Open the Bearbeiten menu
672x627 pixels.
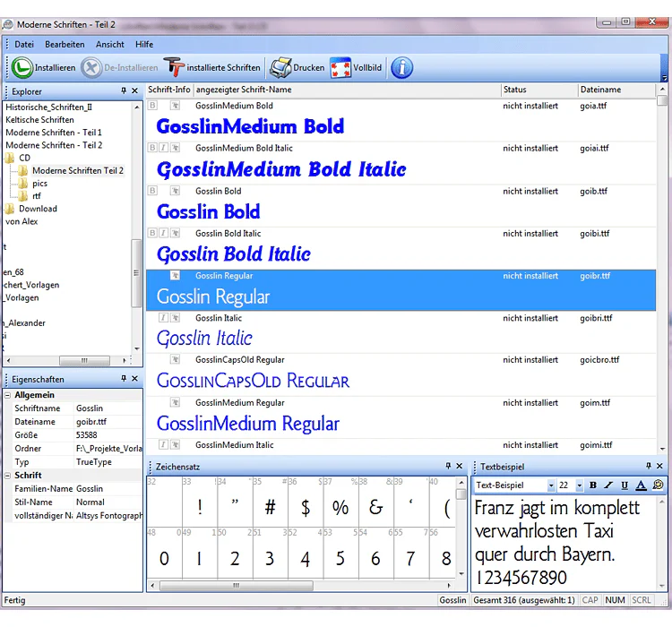[x=65, y=45]
